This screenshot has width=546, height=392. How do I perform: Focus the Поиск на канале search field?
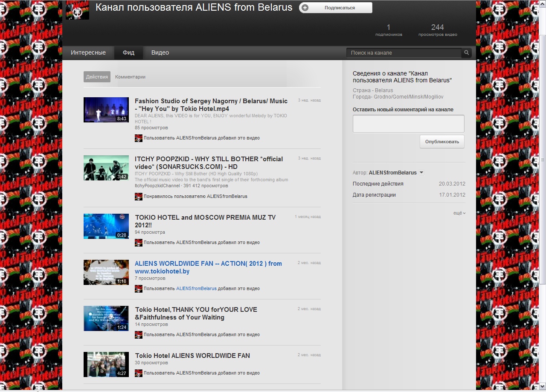pyautogui.click(x=404, y=53)
